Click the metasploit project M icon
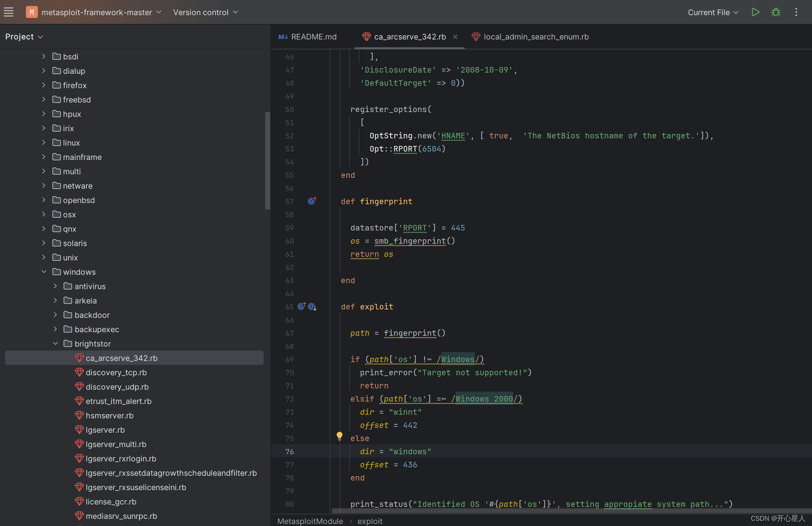This screenshot has height=526, width=812. point(32,12)
